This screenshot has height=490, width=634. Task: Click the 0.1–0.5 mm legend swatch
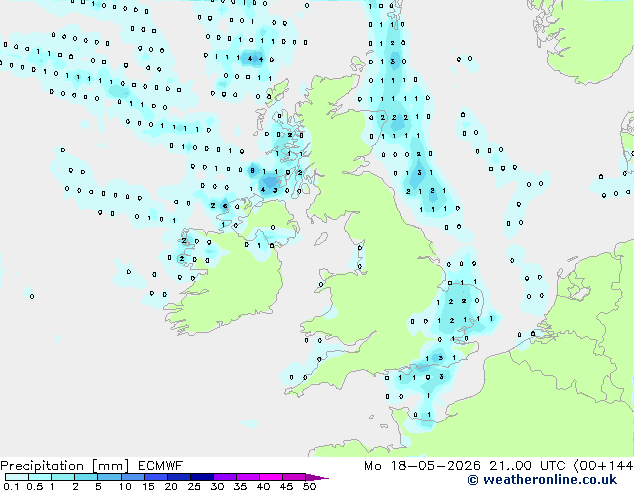tap(17, 477)
